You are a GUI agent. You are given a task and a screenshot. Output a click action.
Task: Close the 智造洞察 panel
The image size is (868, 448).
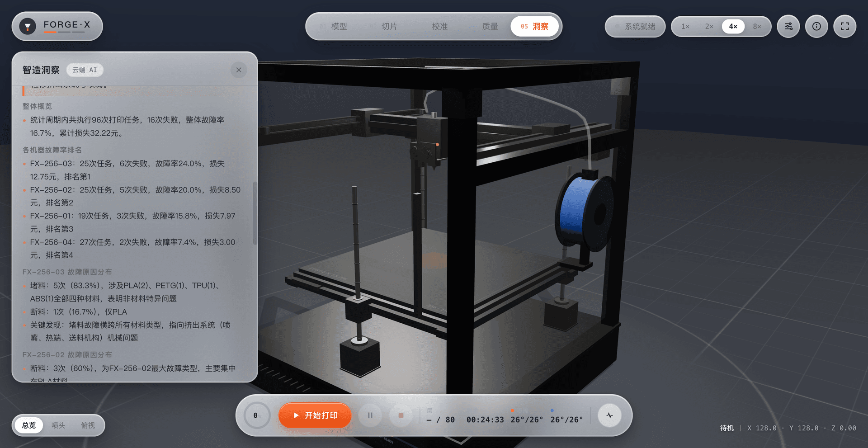click(239, 70)
